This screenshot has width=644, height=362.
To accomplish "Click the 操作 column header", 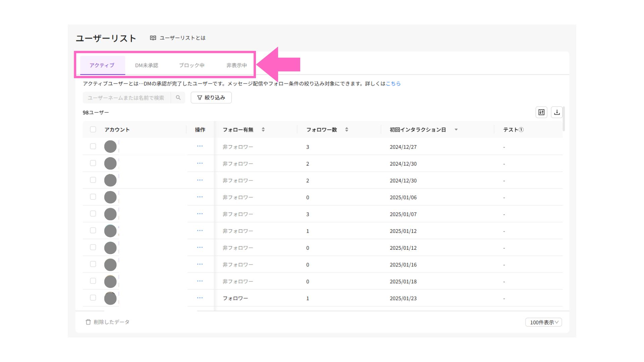I will pyautogui.click(x=200, y=129).
